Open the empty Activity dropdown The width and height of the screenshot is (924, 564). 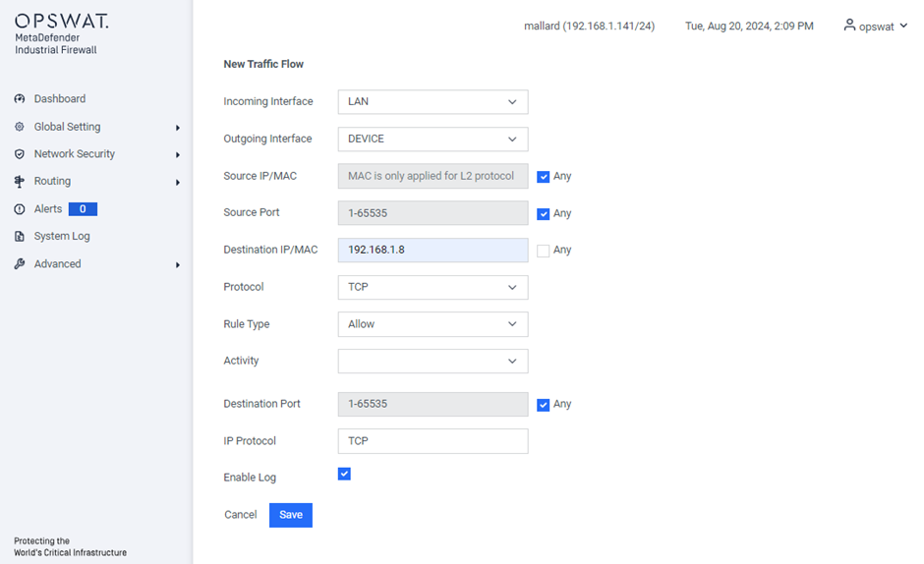[x=433, y=362]
